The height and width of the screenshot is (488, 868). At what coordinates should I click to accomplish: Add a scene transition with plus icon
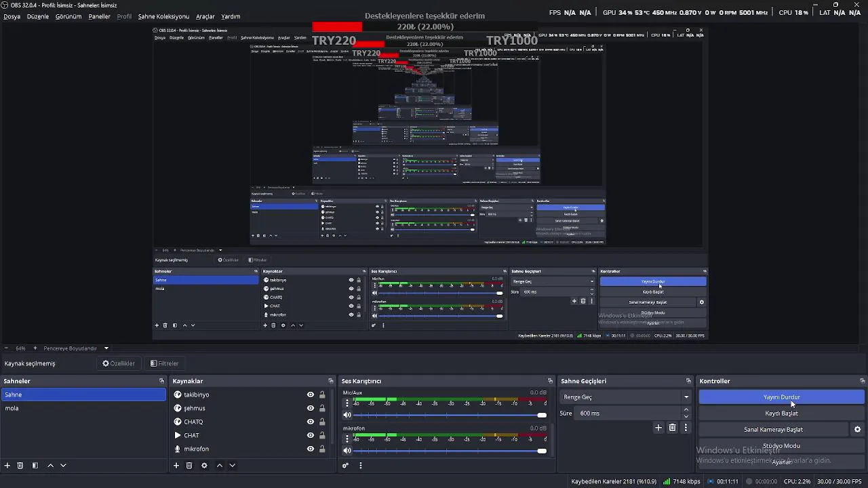[x=658, y=428]
